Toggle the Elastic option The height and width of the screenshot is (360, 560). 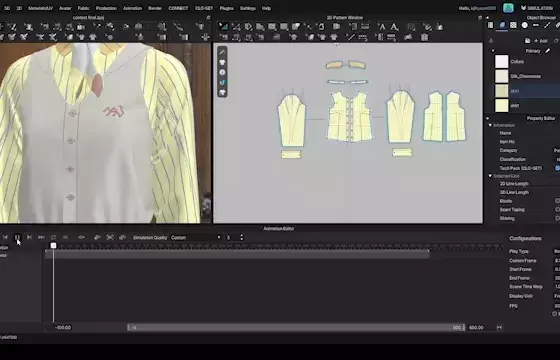557,201
